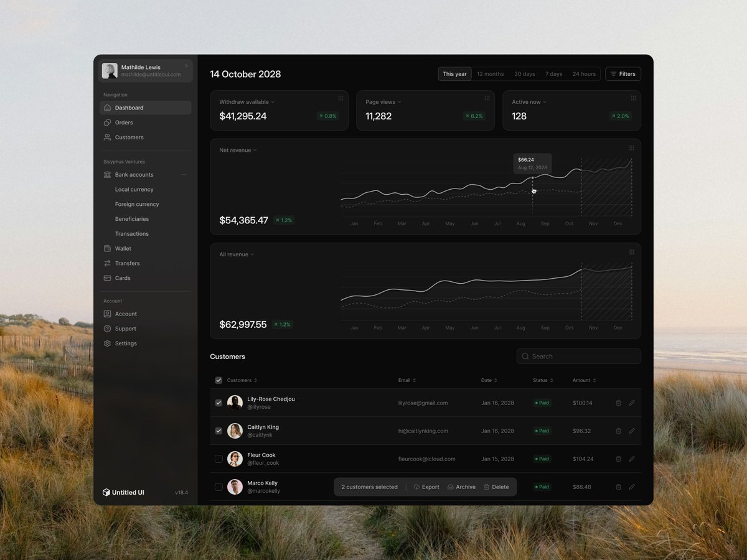Viewport: 747px width, 560px height.
Task: Click the Net revenue chart data point
Action: 532,178
